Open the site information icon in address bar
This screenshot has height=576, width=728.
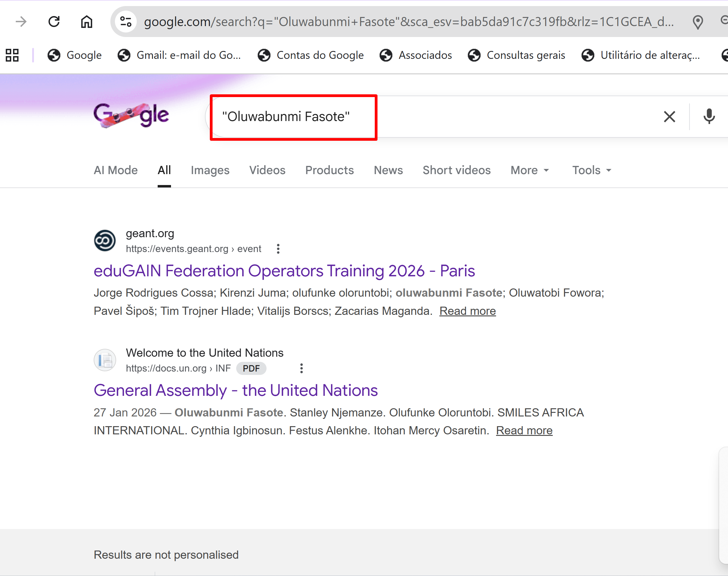(126, 22)
